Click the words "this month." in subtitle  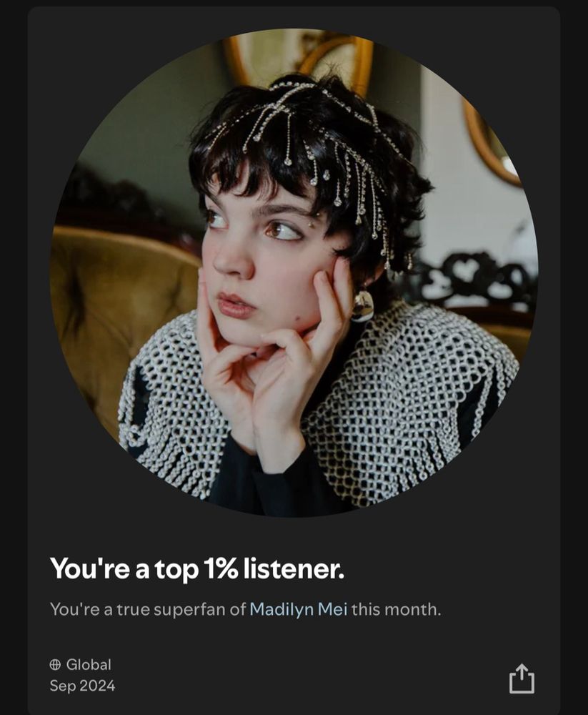coord(396,609)
